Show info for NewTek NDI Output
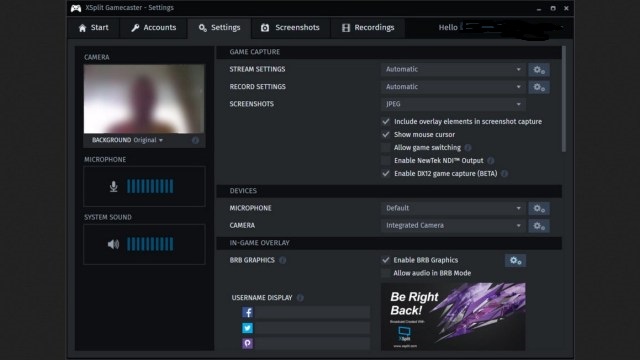The image size is (640, 360). tap(491, 161)
